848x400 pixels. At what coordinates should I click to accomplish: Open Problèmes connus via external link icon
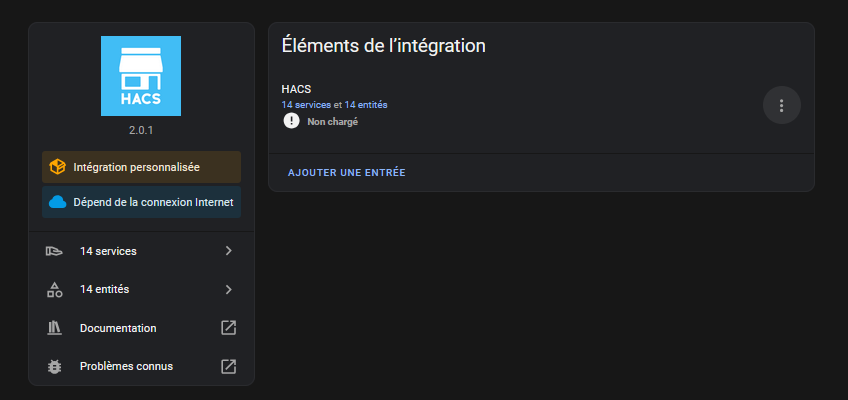[x=229, y=366]
